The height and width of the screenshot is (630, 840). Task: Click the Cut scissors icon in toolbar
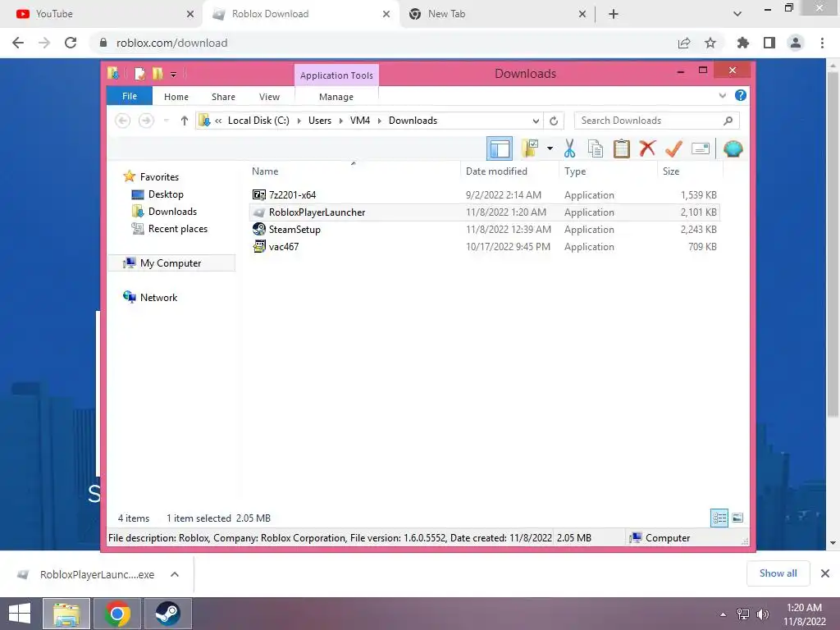click(569, 149)
